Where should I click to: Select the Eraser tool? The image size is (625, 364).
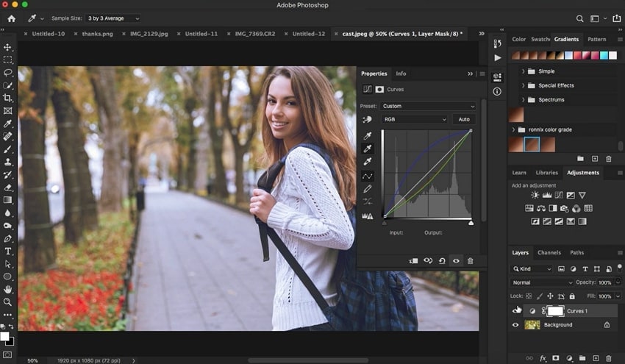coord(7,188)
